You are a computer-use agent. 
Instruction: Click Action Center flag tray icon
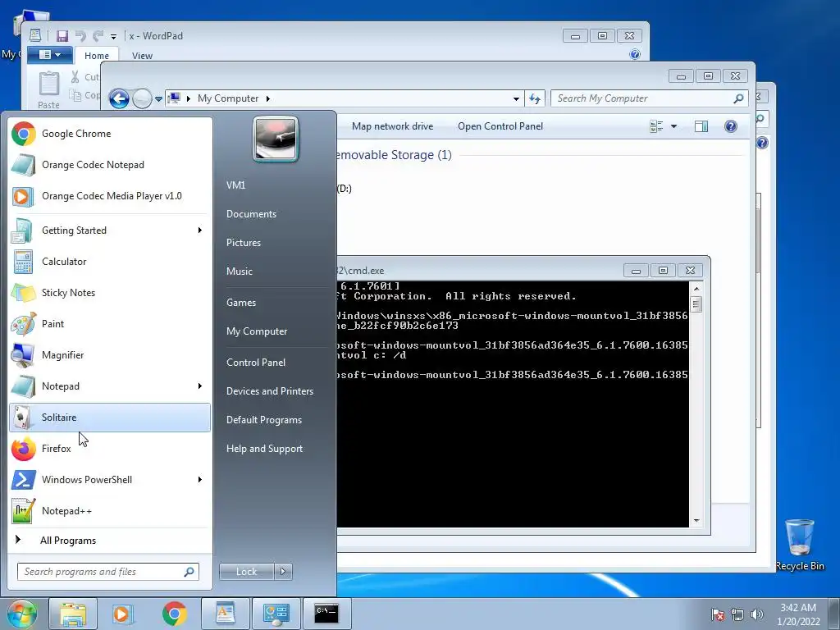(x=718, y=614)
